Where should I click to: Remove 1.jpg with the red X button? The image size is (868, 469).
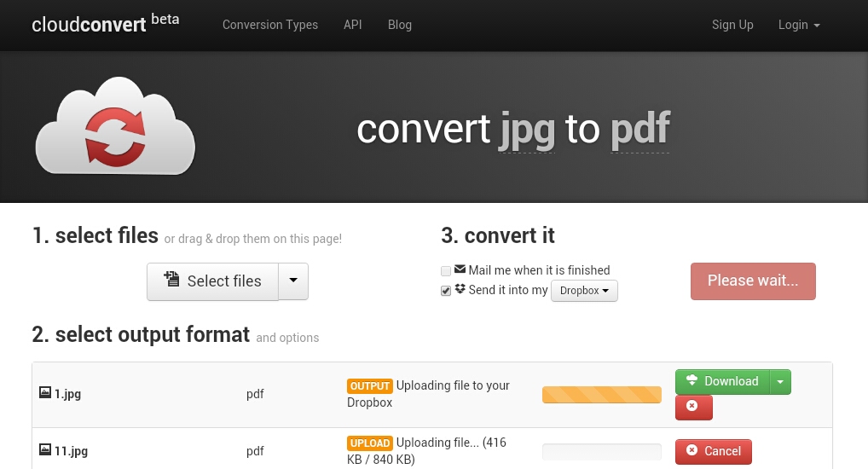pos(693,408)
